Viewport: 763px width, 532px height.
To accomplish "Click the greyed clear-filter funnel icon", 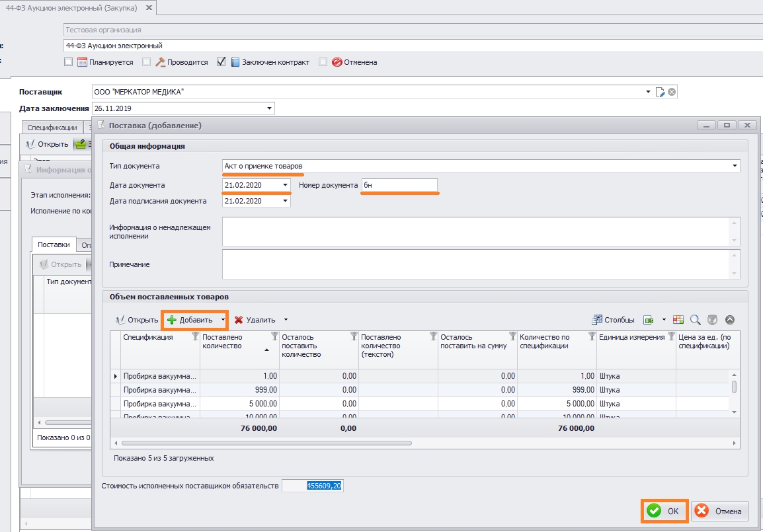I will 712,319.
